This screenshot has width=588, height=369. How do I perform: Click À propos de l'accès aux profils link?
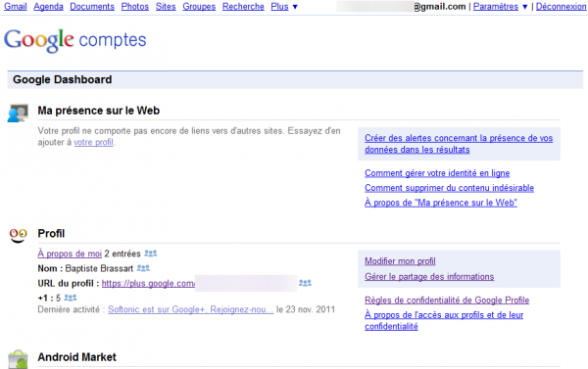coord(444,320)
